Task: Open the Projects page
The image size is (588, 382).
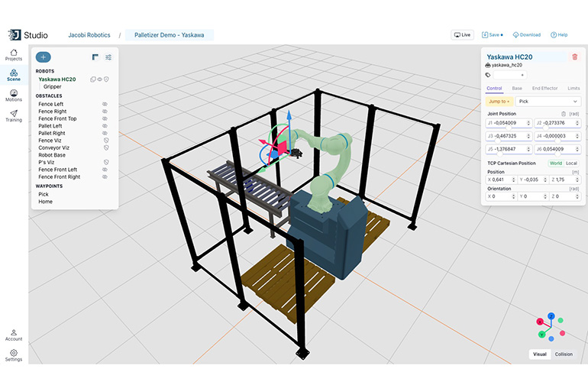Action: [14, 55]
